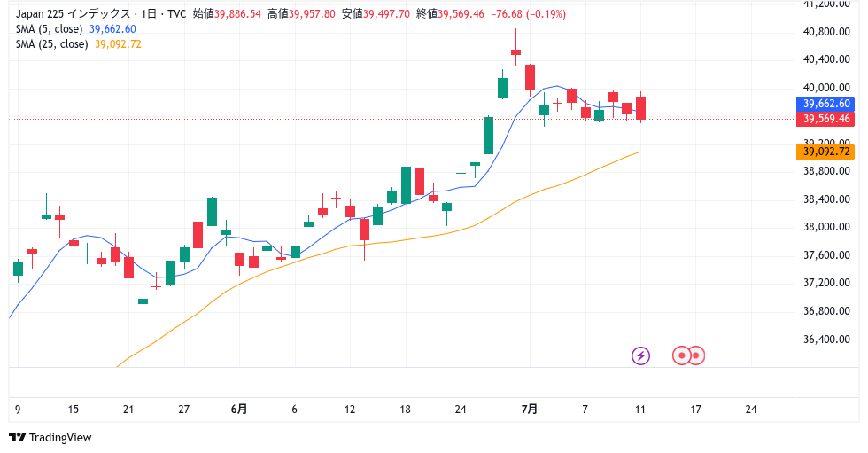Click the SMA (5, close) legend label
Image resolution: width=868 pixels, height=453 pixels.
pos(49,28)
